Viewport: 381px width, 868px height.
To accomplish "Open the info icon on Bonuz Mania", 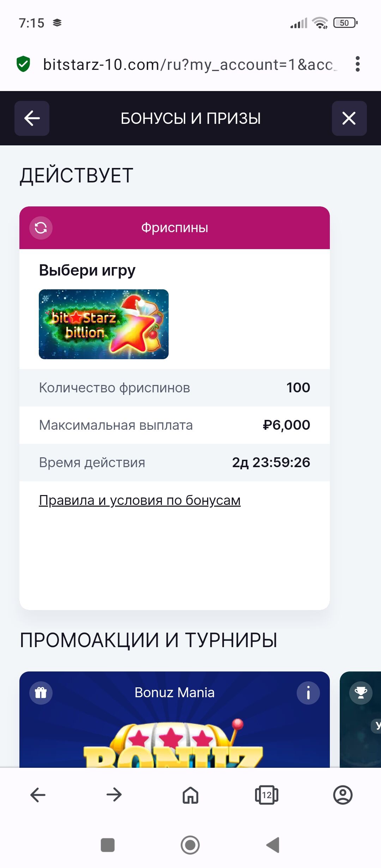I will 308,693.
